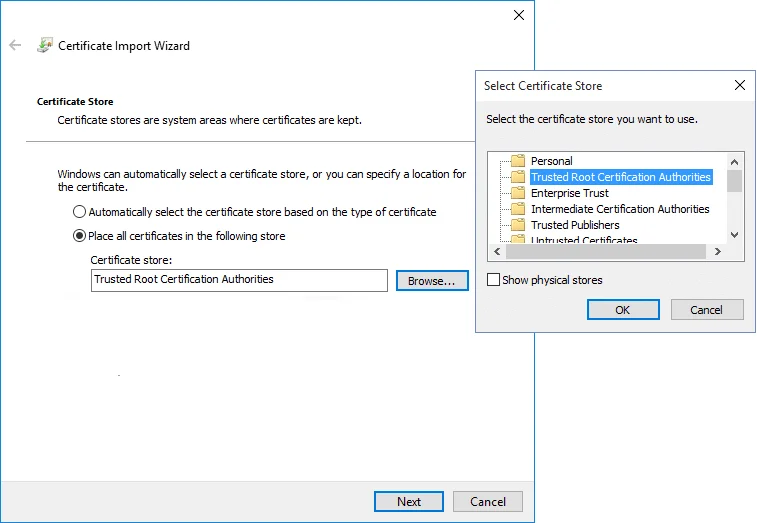The height and width of the screenshot is (523, 757).
Task: Click the Trusted Publishers folder icon
Action: [x=518, y=225]
